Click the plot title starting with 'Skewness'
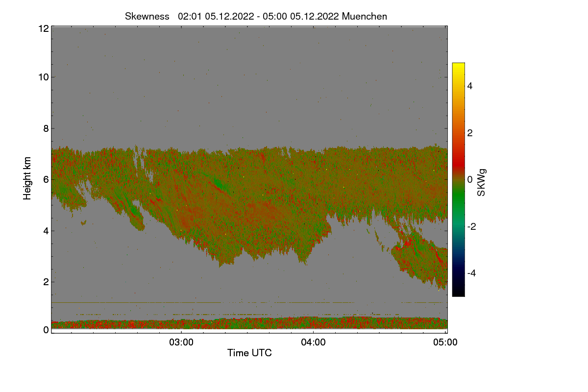Image resolution: width=588 pixels, height=392 pixels. pyautogui.click(x=256, y=16)
